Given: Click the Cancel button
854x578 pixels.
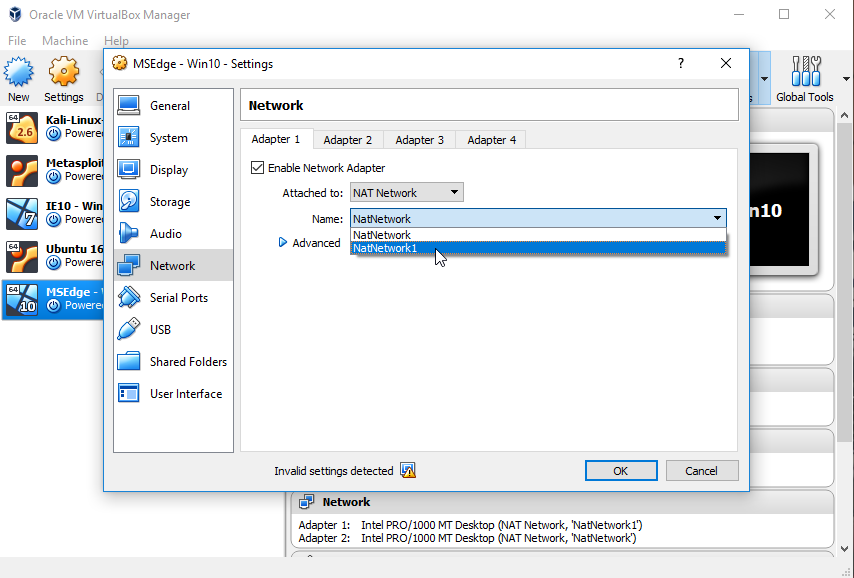Looking at the screenshot, I should point(702,471).
